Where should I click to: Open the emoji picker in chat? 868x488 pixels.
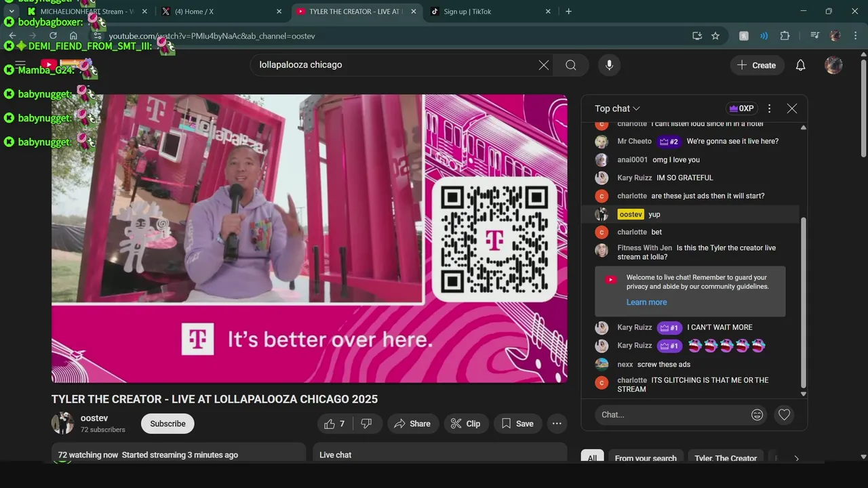[757, 415]
